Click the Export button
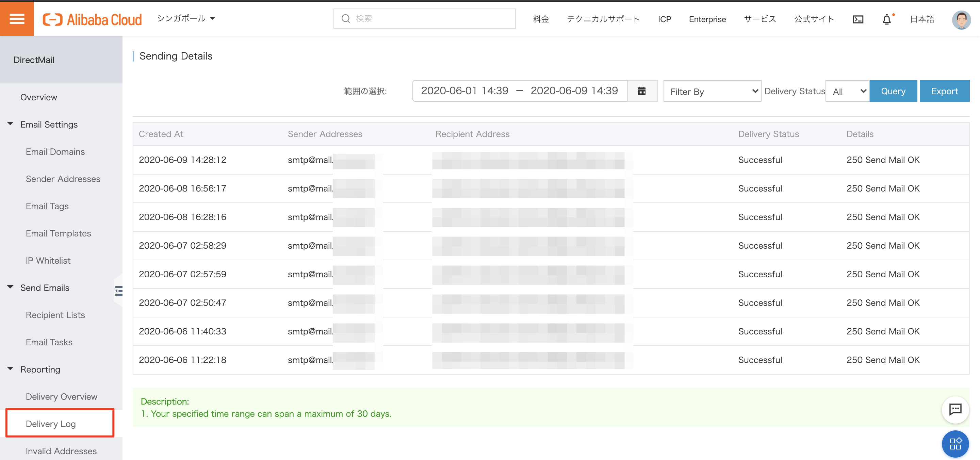This screenshot has width=980, height=460. (x=944, y=91)
